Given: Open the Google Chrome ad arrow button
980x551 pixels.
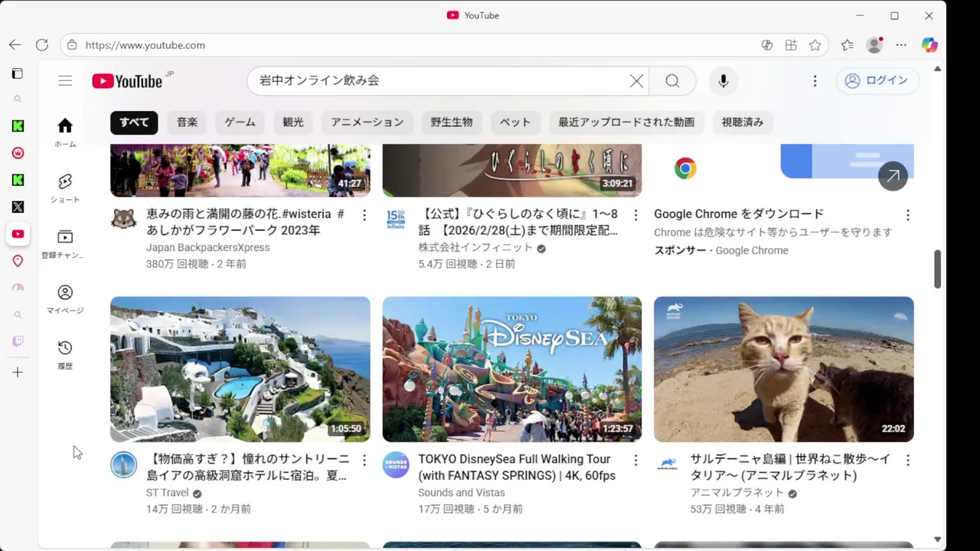Looking at the screenshot, I should coord(893,176).
